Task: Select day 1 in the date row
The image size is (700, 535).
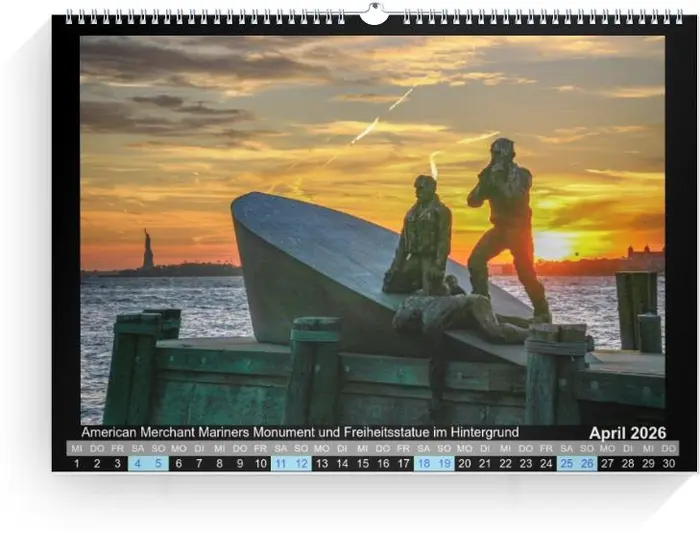Action: 77,463
